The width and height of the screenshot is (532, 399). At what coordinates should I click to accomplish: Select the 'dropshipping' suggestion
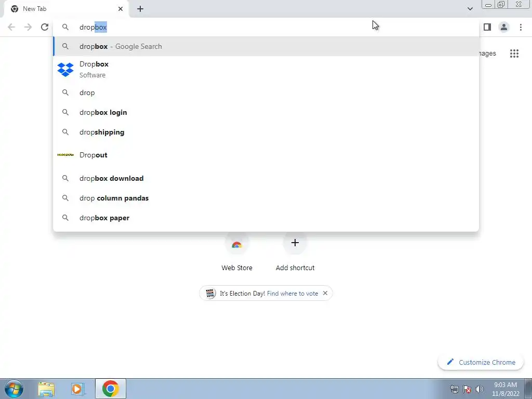click(x=266, y=132)
